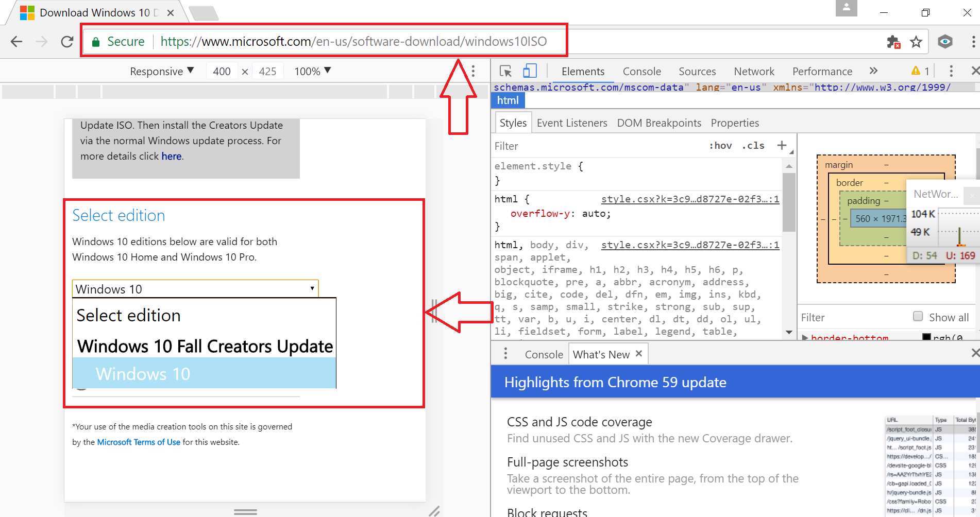Viewport: 980px width, 517px height.
Task: Open the Windows 10 edition dropdown
Action: 195,289
